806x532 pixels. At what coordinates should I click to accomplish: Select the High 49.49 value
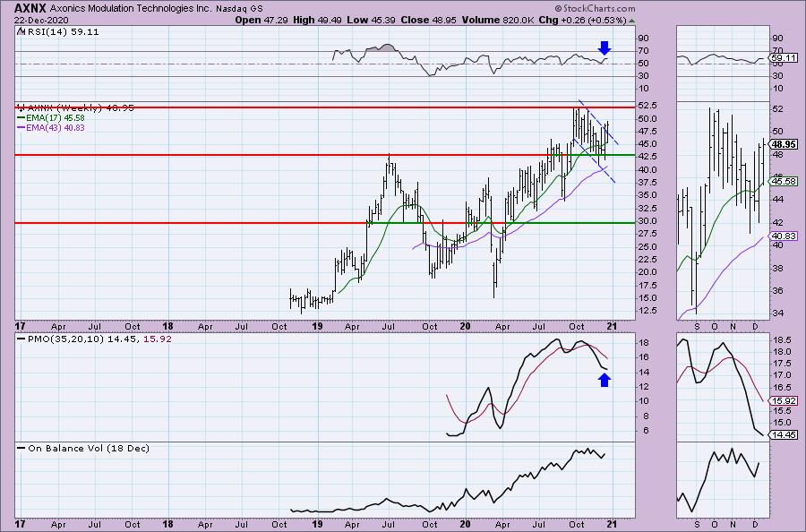[317, 20]
